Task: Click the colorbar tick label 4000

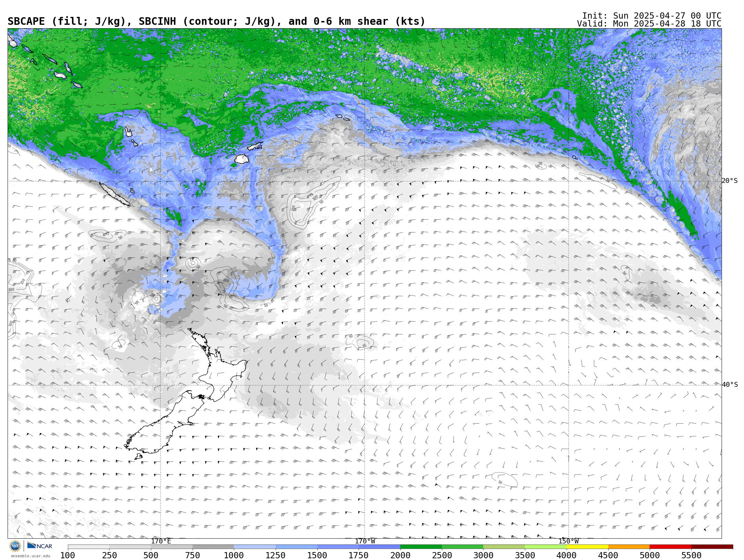Action: (567, 555)
